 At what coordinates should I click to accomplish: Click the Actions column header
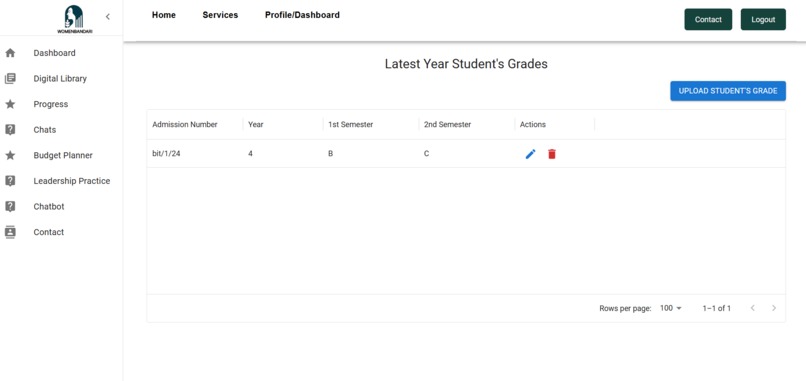pos(555,124)
